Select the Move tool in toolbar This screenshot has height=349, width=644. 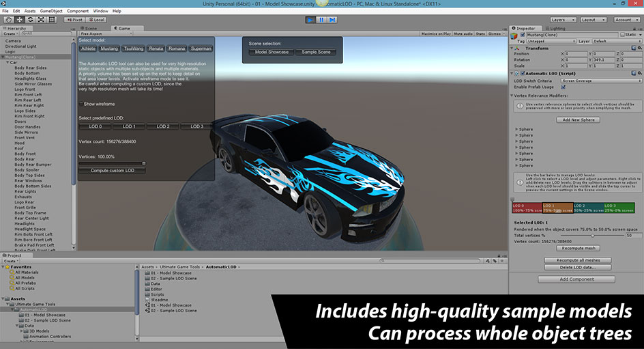pyautogui.click(x=19, y=19)
